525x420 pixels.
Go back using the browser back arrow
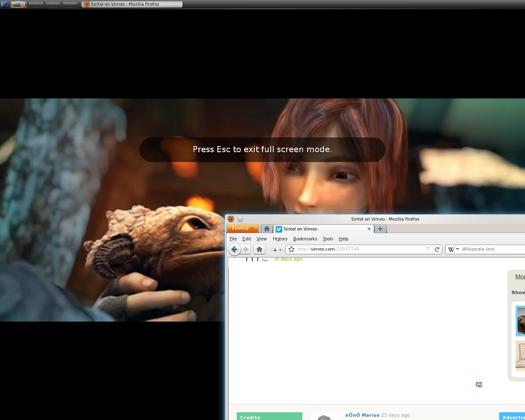[x=234, y=250]
